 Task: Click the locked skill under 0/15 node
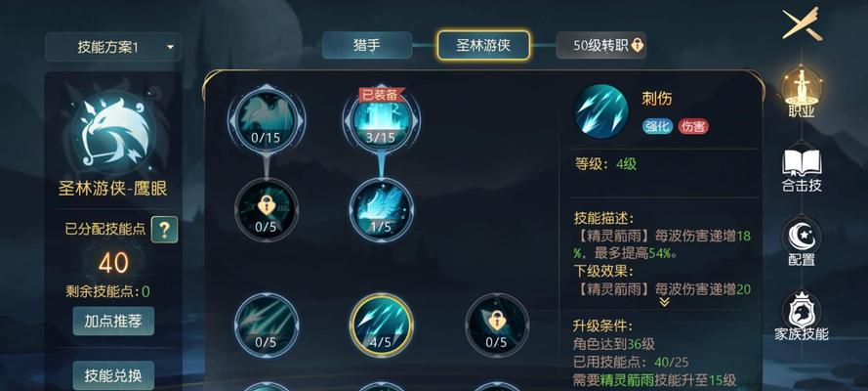pos(267,209)
